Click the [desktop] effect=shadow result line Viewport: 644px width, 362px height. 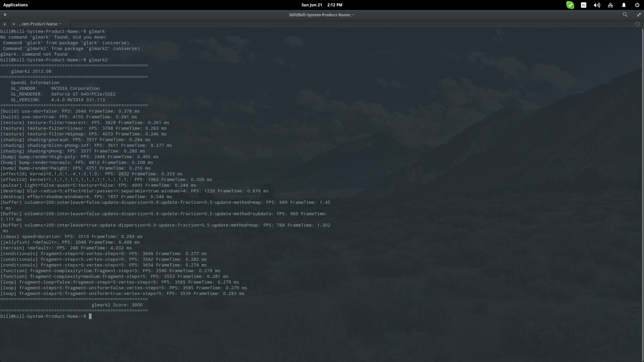[x=86, y=196]
